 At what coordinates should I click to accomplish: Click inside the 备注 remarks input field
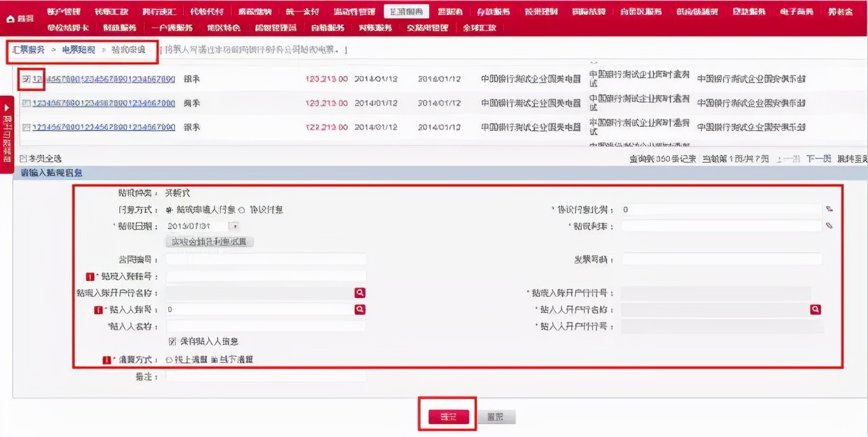tap(264, 377)
